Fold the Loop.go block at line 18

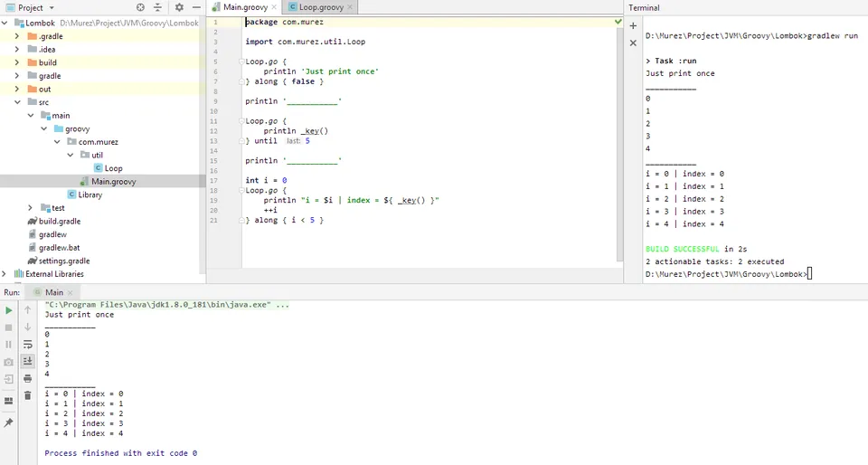242,190
